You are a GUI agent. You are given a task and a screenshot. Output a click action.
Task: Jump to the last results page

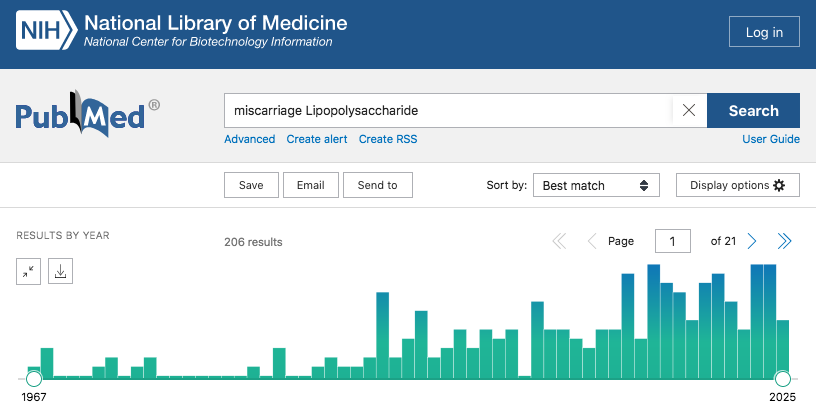point(784,241)
